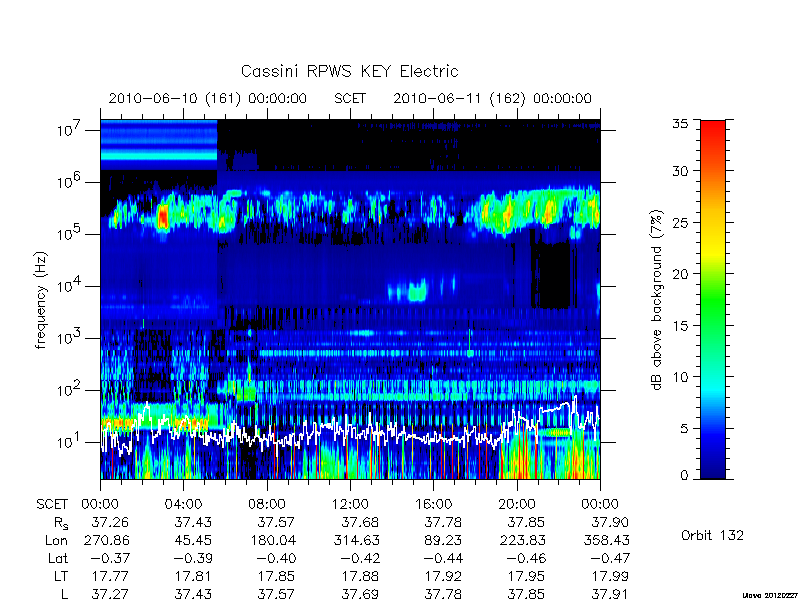This screenshot has width=800, height=600.
Task: Click the Rs value '37.90'
Action: pyautogui.click(x=610, y=522)
